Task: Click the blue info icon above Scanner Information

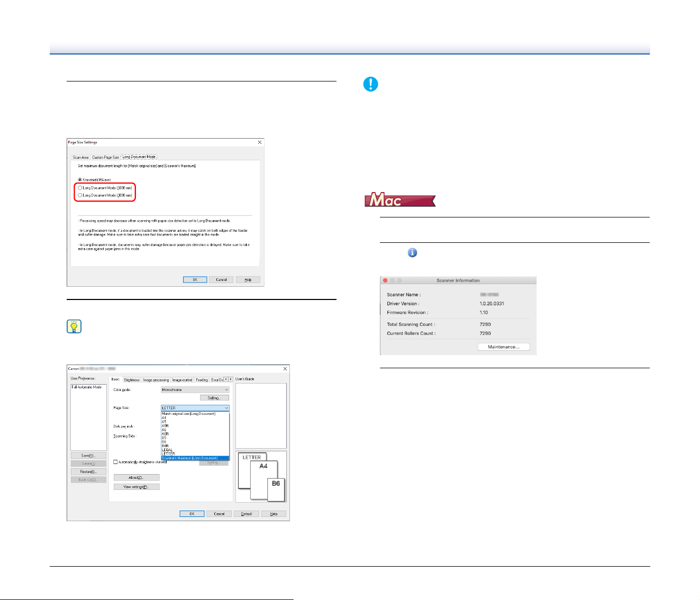Action: [412, 253]
